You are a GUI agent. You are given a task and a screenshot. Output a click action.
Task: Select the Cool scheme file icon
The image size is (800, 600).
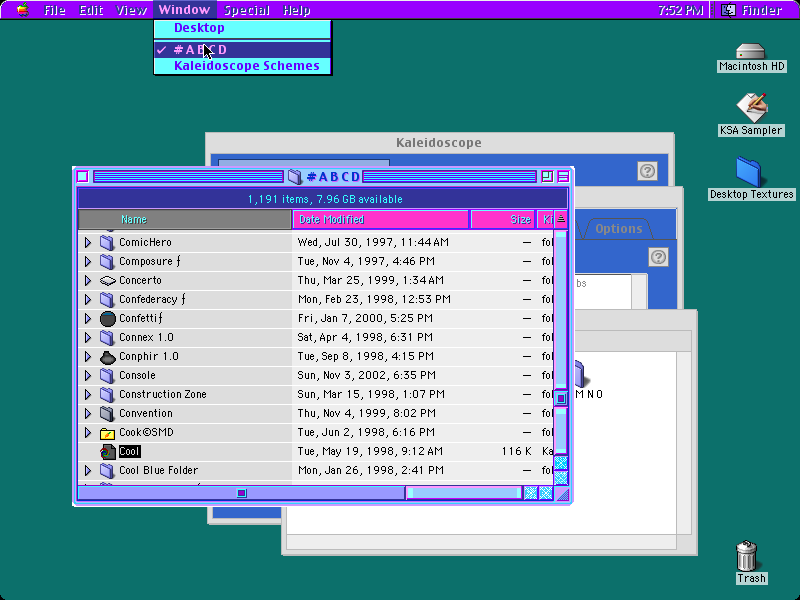[108, 452]
